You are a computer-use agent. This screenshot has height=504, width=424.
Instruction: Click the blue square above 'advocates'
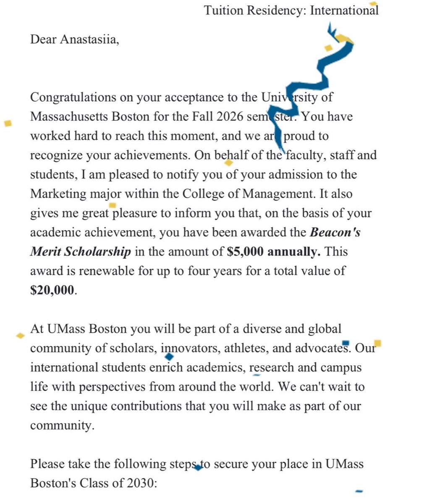(x=345, y=343)
